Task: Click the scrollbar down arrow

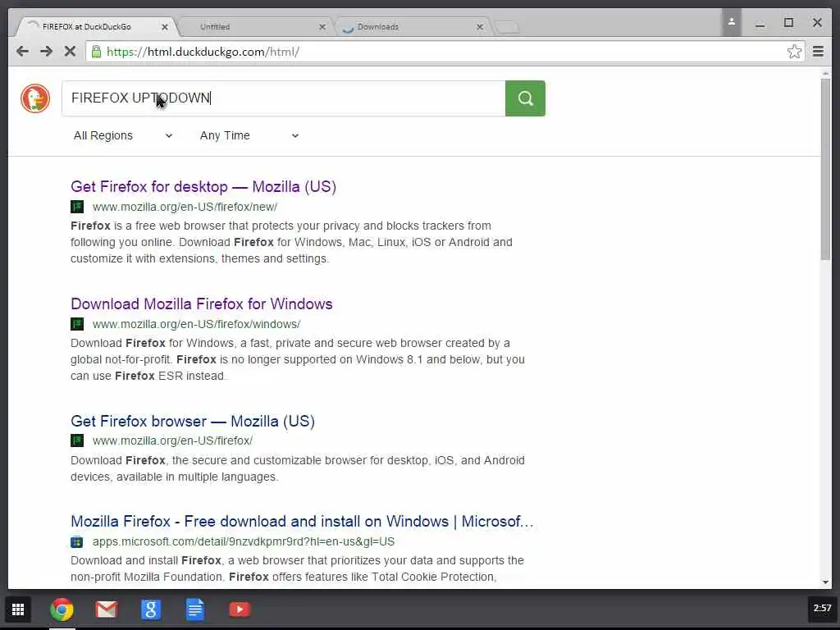Action: pyautogui.click(x=825, y=582)
